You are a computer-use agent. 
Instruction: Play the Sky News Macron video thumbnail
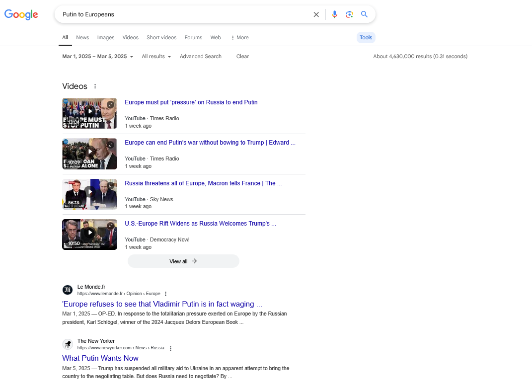89,194
